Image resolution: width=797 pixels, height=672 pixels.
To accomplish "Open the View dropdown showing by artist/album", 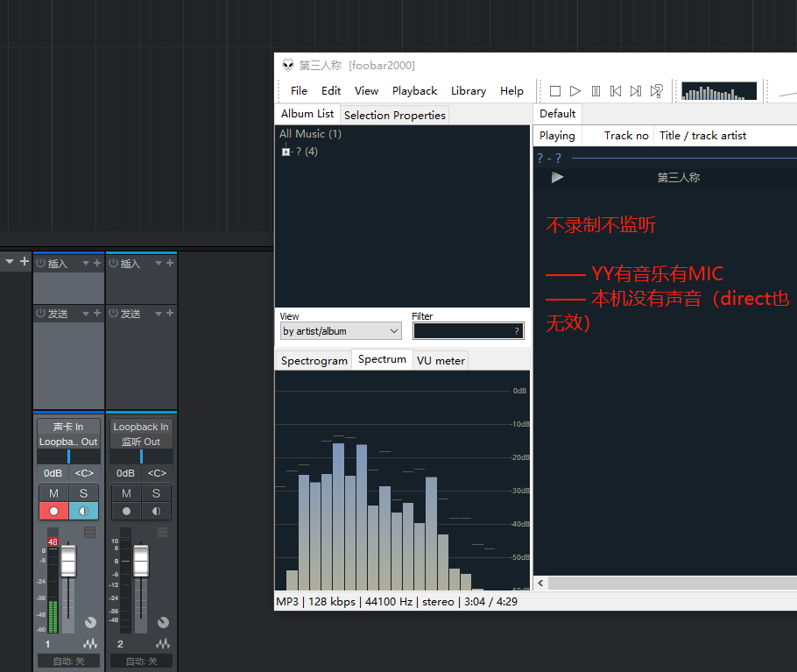I will 340,330.
